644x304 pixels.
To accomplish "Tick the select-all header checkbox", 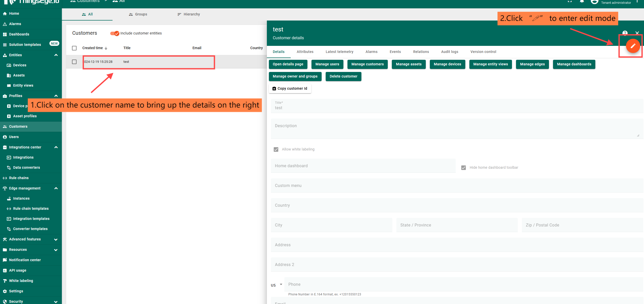I will (x=74, y=48).
